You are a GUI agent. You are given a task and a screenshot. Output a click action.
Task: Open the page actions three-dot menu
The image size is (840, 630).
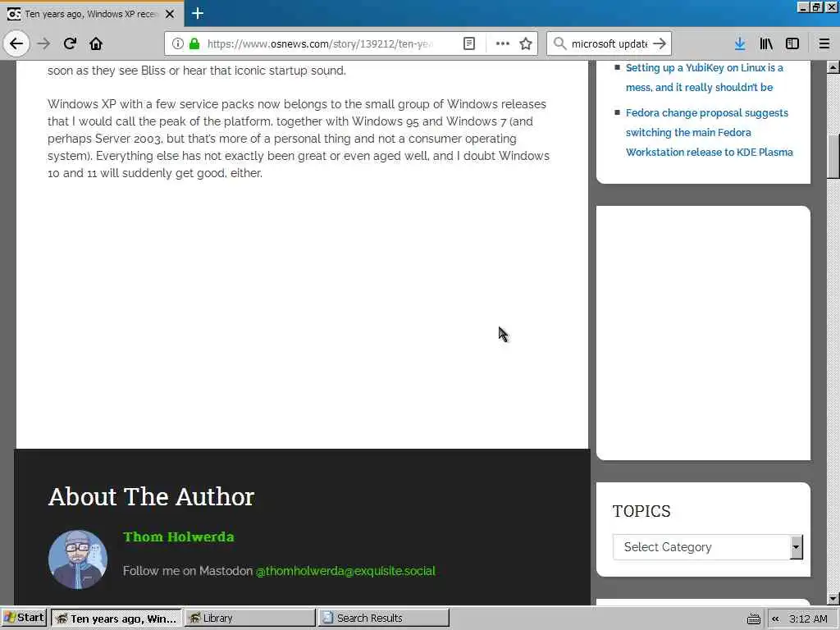pyautogui.click(x=503, y=43)
